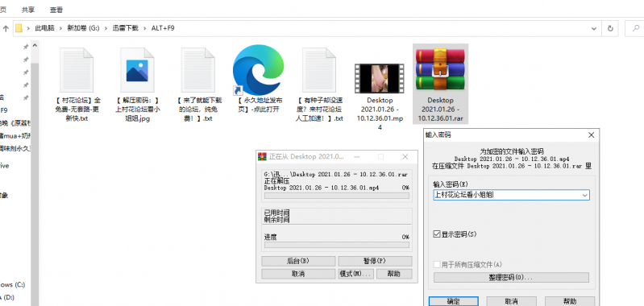
Task: Click 帮助 in the password dialog
Action: (570, 301)
